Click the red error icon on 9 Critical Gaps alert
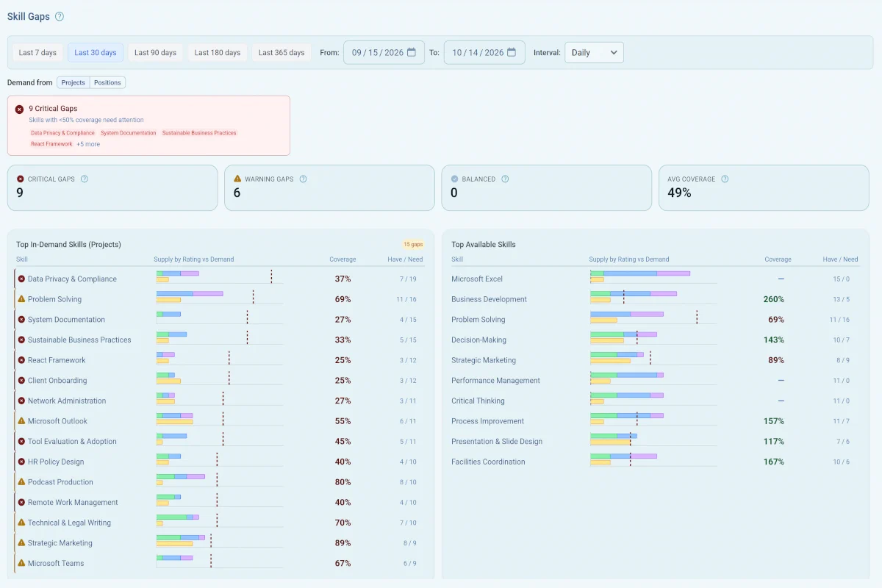 19,109
